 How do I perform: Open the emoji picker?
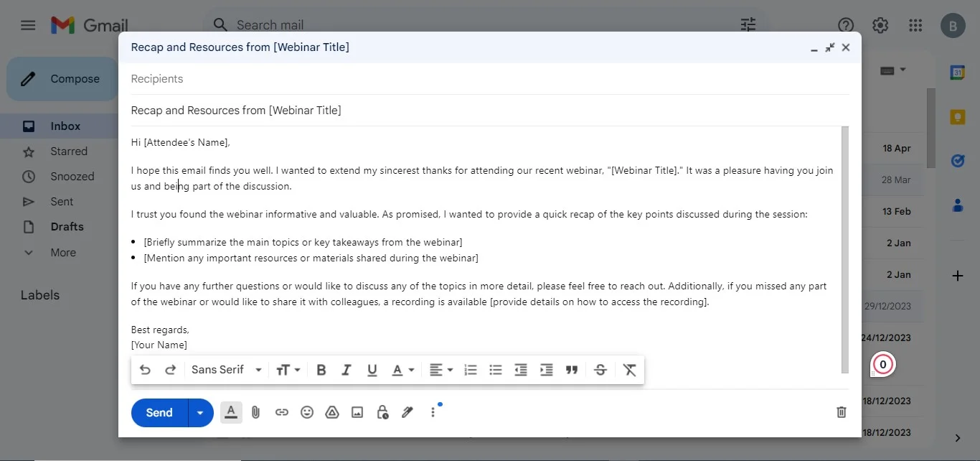307,412
